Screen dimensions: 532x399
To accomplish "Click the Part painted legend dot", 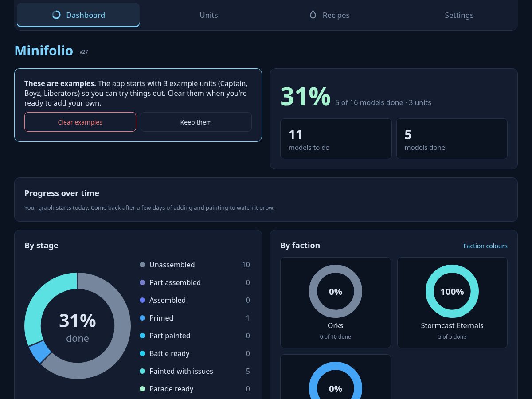I will click(x=142, y=336).
